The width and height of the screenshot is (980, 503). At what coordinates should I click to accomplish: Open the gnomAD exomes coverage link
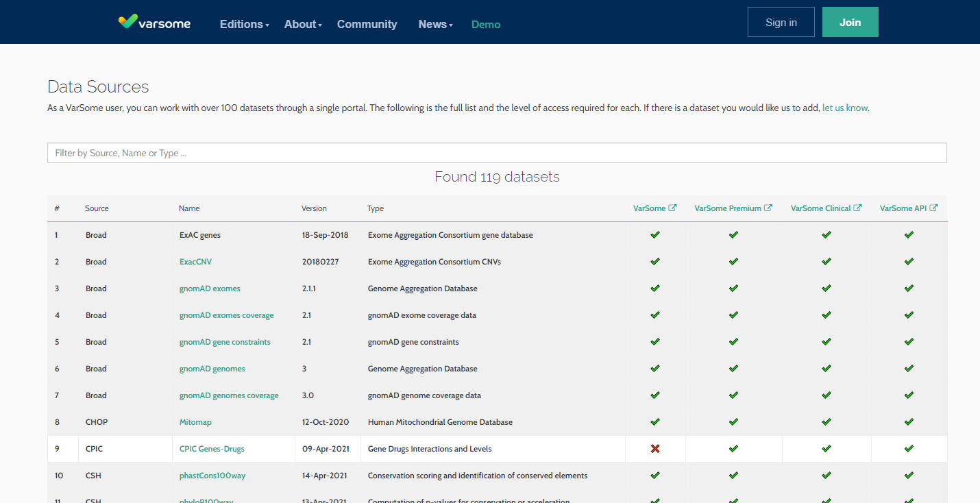tap(227, 315)
